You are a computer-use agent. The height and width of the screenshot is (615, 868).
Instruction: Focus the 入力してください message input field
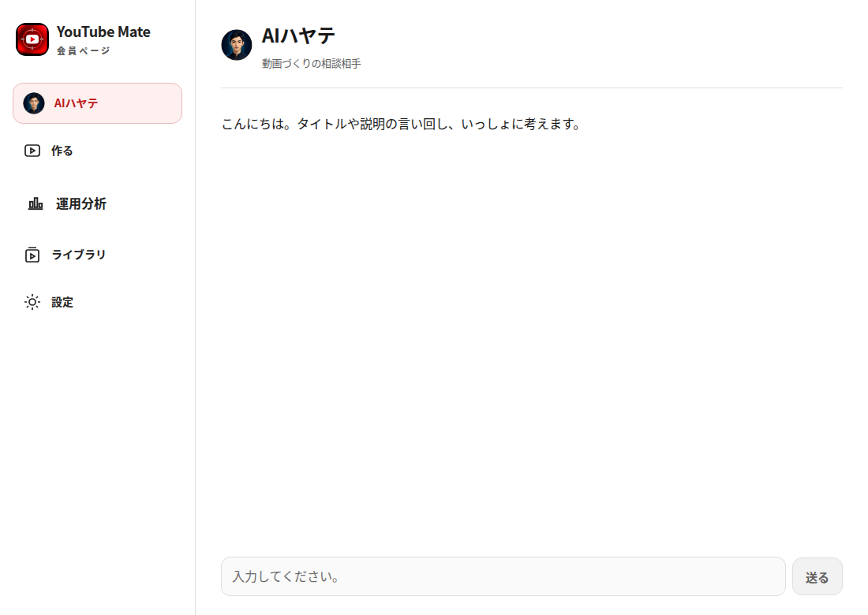tap(503, 576)
